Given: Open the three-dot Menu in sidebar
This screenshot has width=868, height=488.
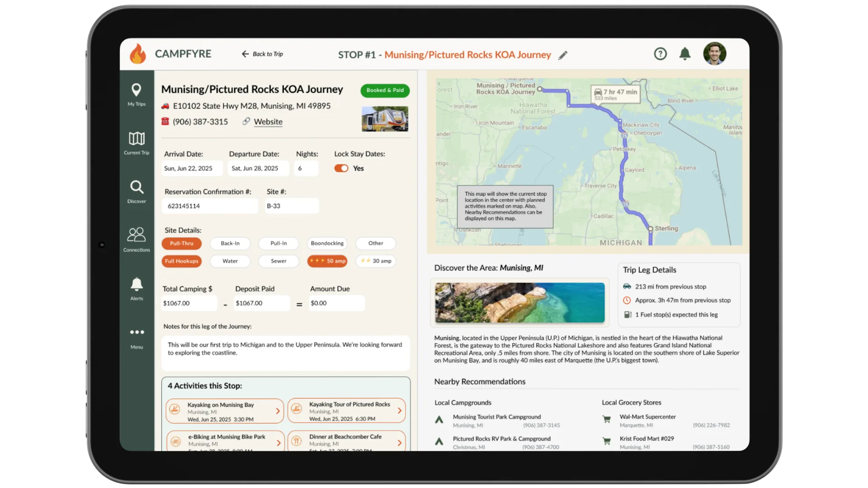Looking at the screenshot, I should [137, 333].
